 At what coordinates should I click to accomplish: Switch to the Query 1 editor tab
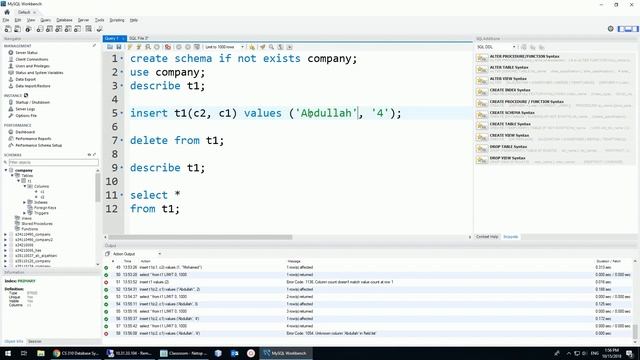[x=114, y=38]
